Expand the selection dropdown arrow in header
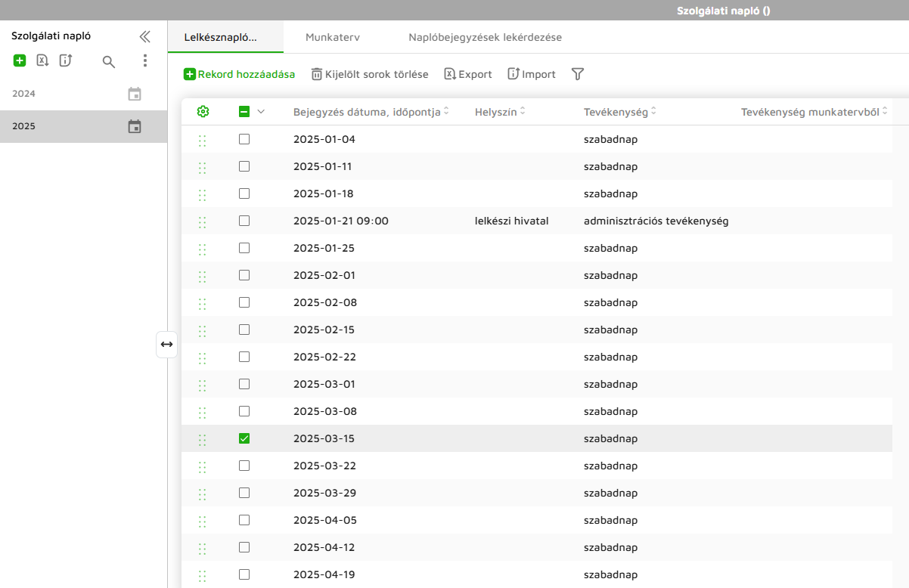 [x=261, y=112]
